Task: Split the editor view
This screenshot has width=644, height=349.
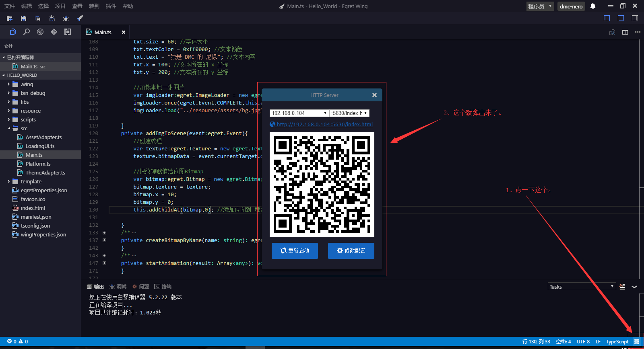Action: [x=625, y=32]
